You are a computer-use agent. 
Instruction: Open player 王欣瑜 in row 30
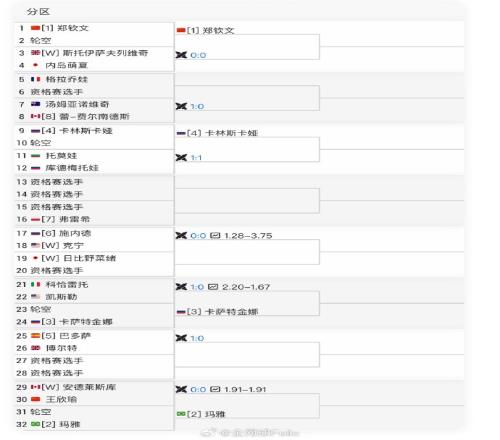tap(61, 399)
